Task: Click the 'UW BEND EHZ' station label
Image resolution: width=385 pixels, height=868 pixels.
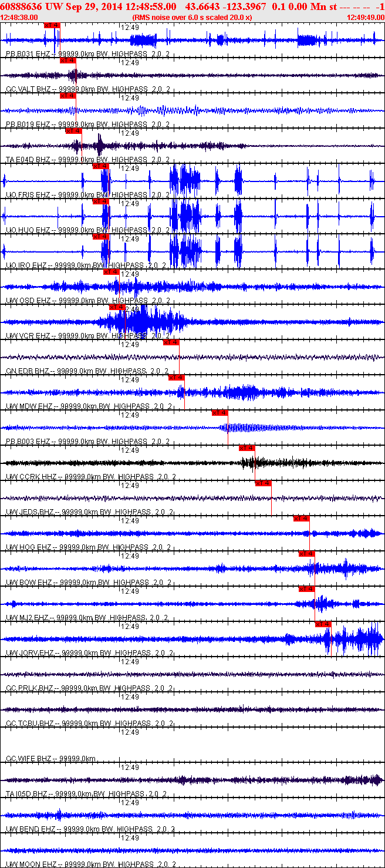Action: point(31,829)
